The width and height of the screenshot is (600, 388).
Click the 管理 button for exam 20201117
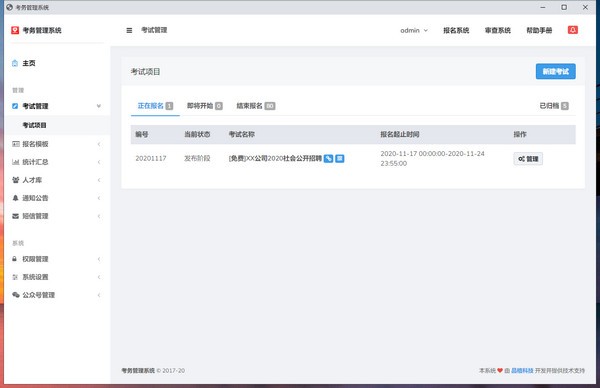click(528, 159)
